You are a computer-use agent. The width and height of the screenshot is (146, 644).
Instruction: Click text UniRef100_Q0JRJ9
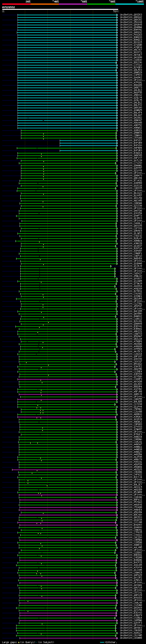pyautogui.click(x=131, y=266)
